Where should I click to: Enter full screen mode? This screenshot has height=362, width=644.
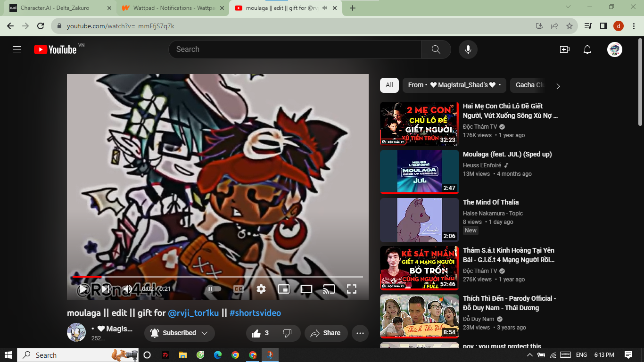coord(352,289)
